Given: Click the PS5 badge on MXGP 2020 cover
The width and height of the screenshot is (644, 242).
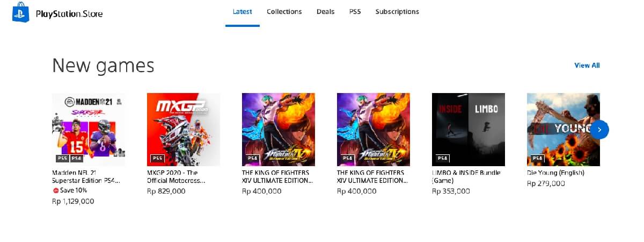Looking at the screenshot, I should [157, 159].
